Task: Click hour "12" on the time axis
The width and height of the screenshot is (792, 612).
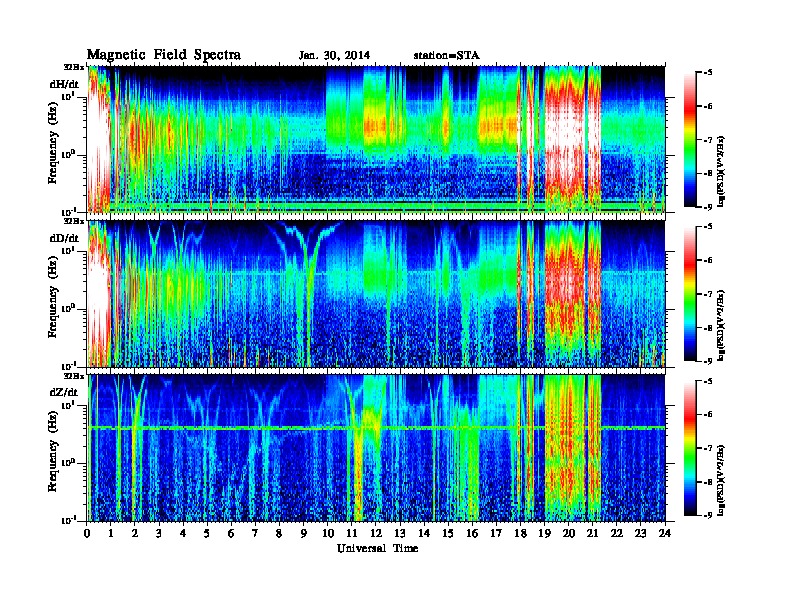Action: (376, 533)
